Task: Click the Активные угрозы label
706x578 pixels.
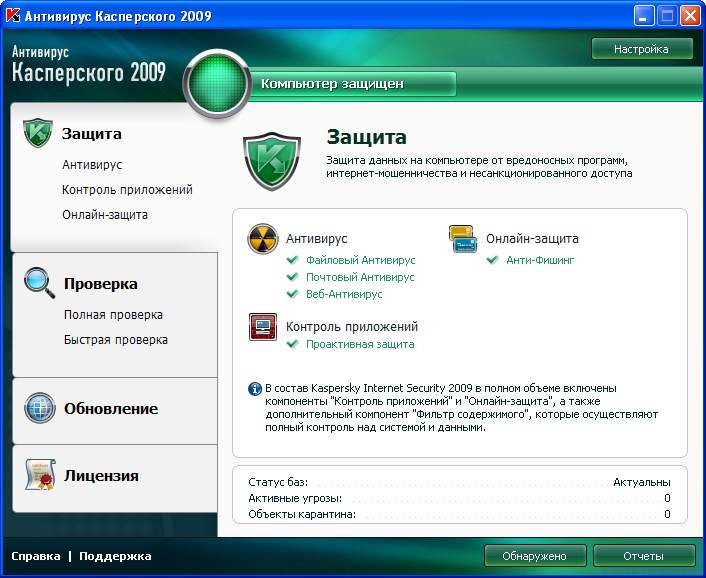Action: coord(295,498)
